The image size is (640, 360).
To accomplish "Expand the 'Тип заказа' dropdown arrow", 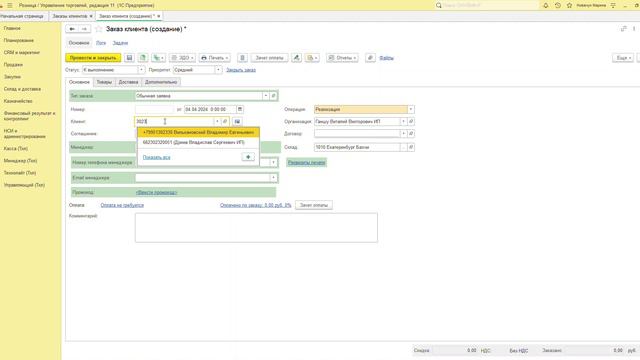I will [265, 96].
